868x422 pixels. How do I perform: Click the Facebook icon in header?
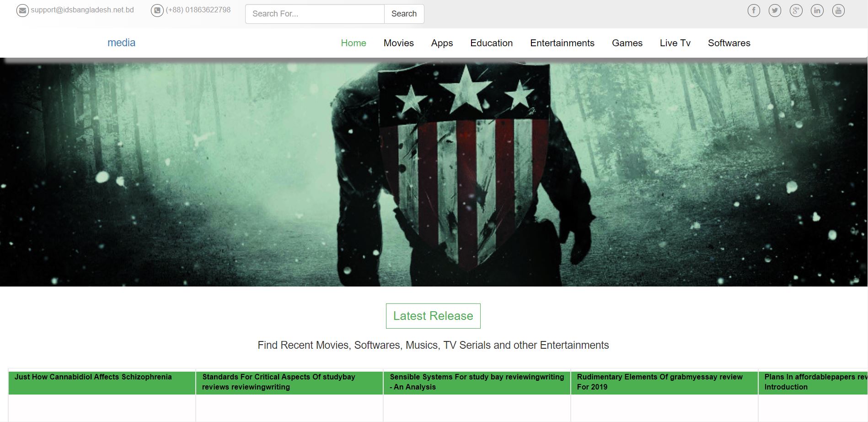(x=754, y=11)
